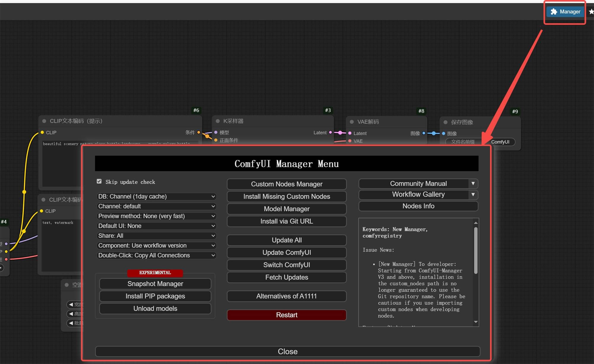
Task: Open Channel: default dropdown
Action: click(x=157, y=206)
